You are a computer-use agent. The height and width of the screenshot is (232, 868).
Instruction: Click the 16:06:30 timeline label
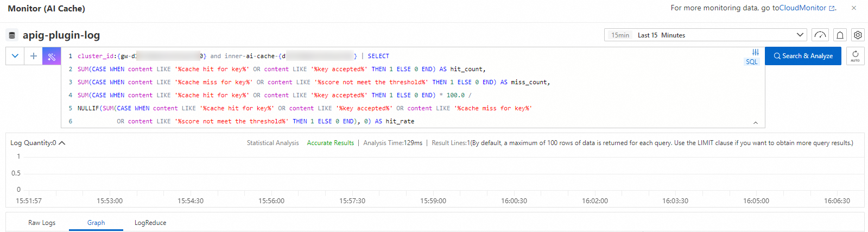click(x=837, y=201)
